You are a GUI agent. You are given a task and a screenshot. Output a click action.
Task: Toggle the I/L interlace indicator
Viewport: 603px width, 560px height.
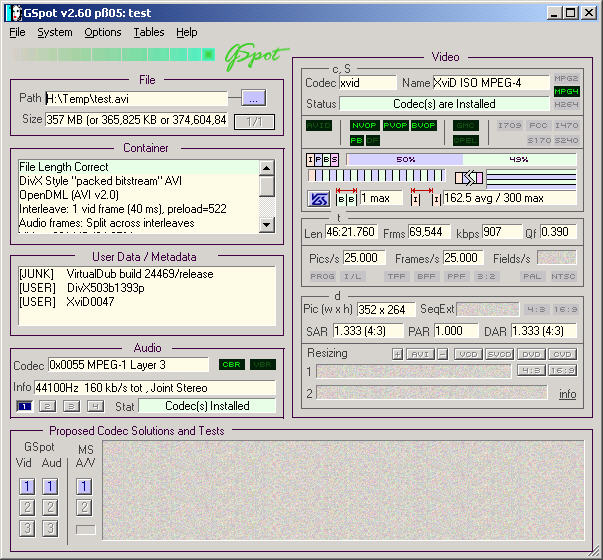(352, 276)
